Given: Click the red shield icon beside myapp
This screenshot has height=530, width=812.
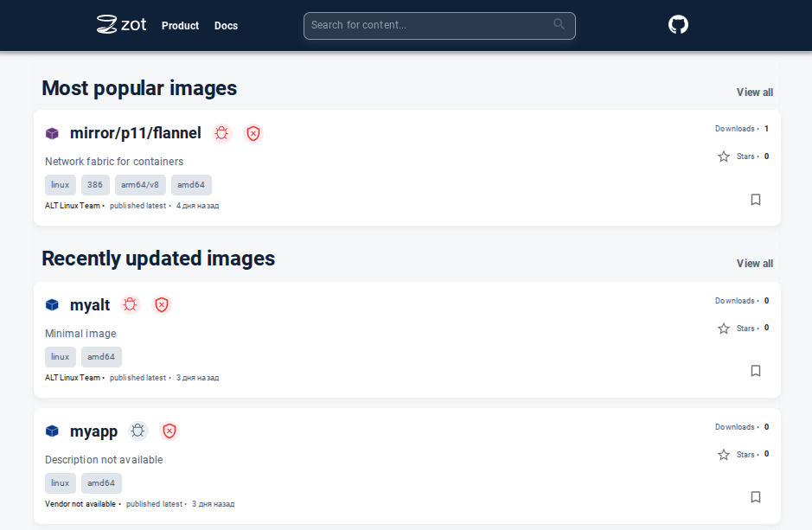Looking at the screenshot, I should point(169,431).
